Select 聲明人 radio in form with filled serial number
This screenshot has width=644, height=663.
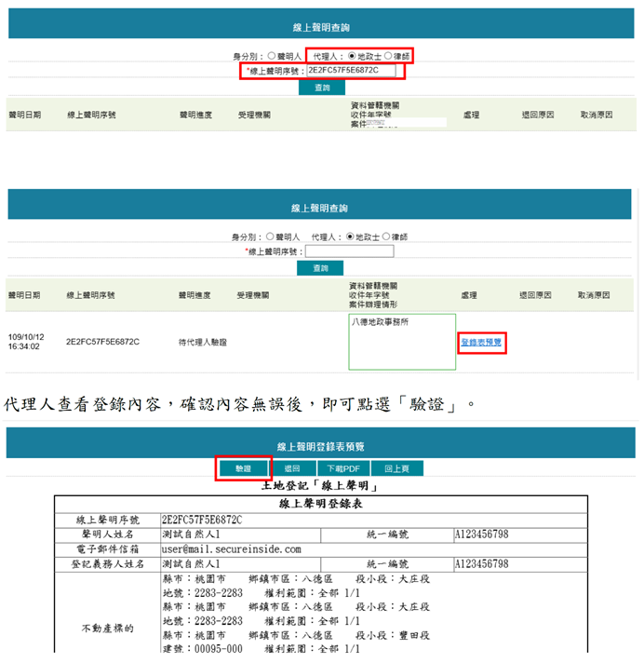pyautogui.click(x=271, y=56)
